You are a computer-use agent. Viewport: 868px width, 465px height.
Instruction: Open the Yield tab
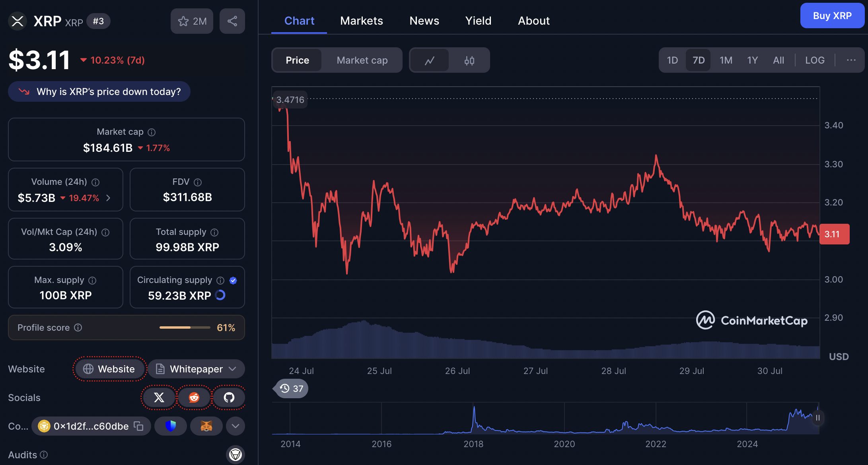pos(479,21)
